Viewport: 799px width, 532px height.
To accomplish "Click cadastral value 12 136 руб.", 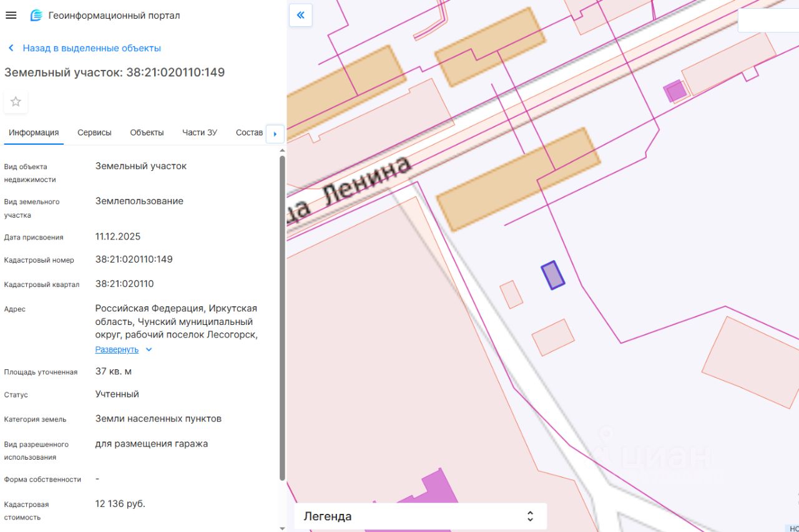I will click(x=120, y=503).
